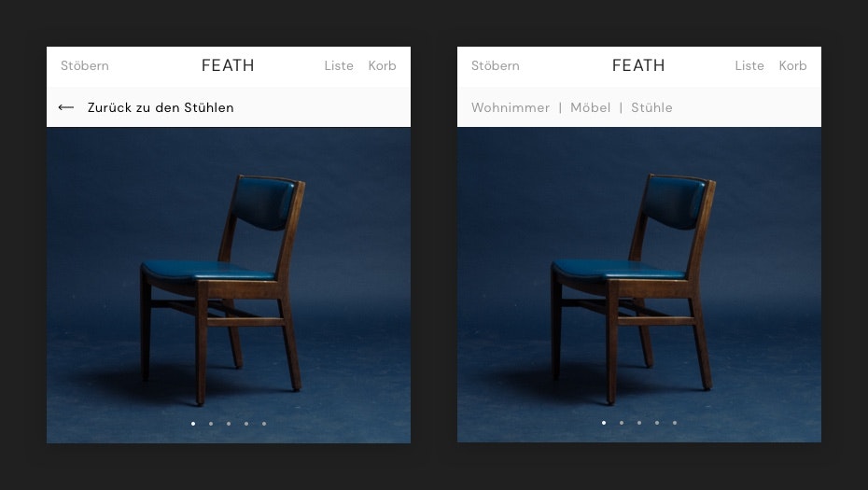
Task: Click the chair image in right mockup
Action: (639, 285)
